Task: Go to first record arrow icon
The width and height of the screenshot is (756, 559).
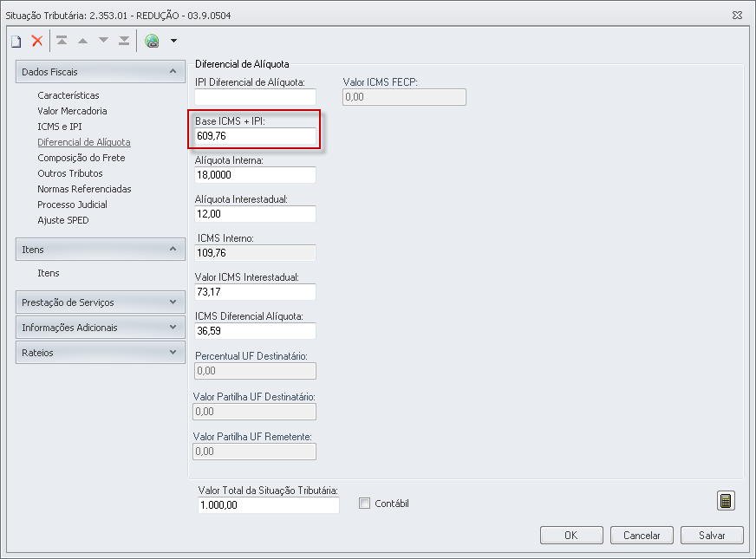Action: point(62,41)
